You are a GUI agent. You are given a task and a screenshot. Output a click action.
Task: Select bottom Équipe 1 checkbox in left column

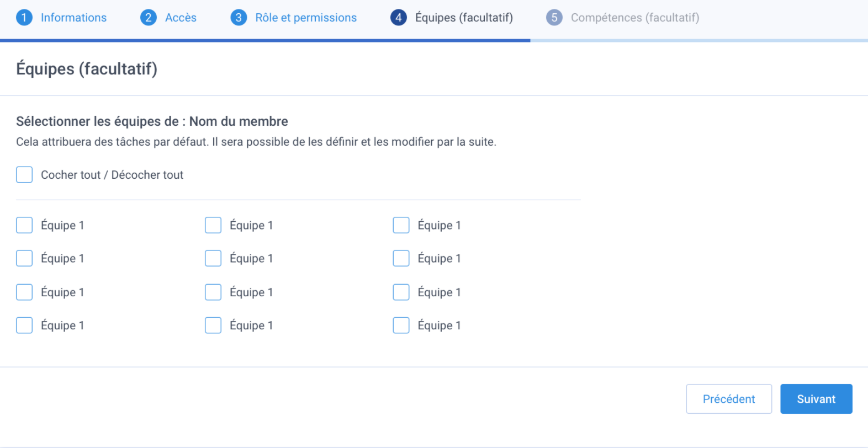24,326
